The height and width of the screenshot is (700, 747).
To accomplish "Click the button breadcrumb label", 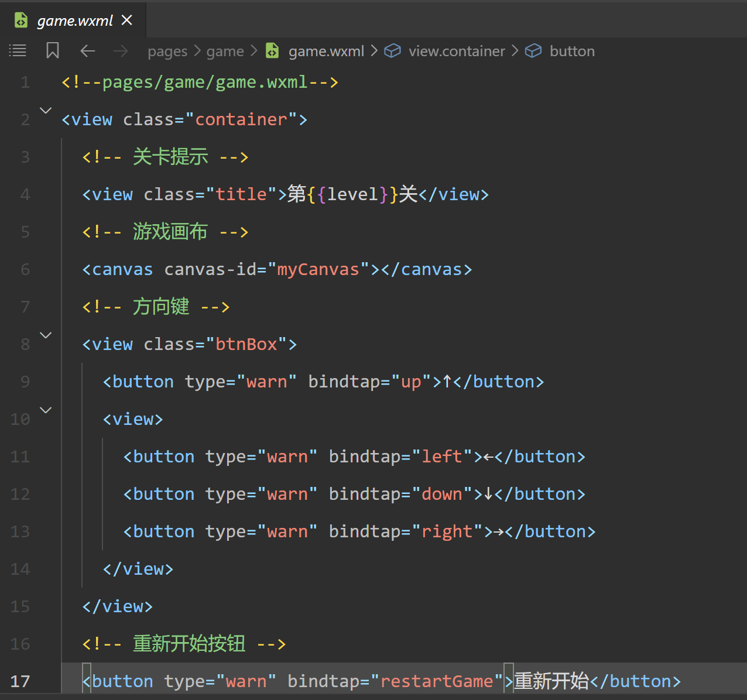I will [x=572, y=52].
